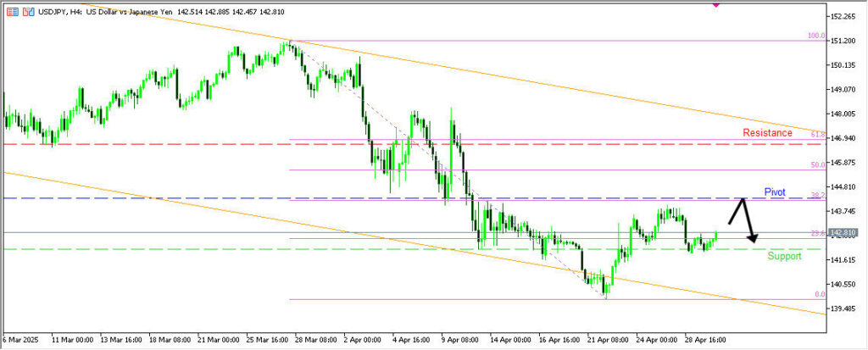The height and width of the screenshot is (350, 868).
Task: Click the 100.0 Fibonacci level label
Action: click(x=815, y=36)
